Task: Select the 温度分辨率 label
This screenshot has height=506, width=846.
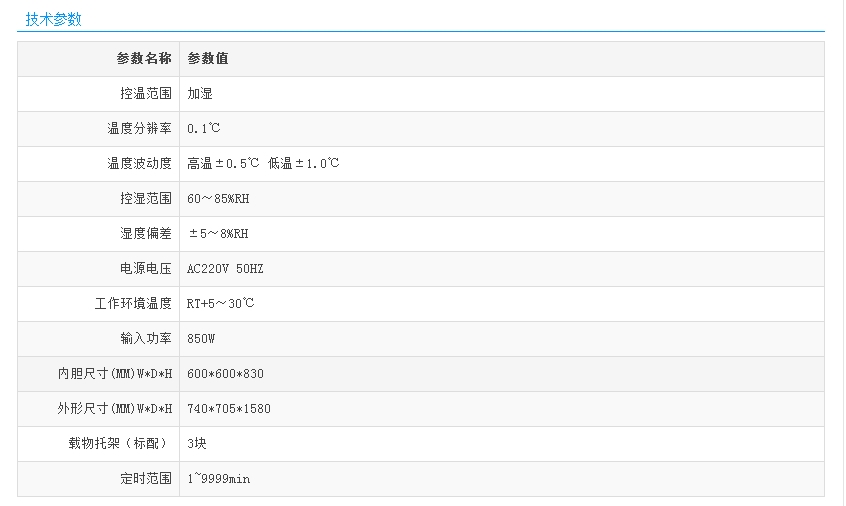Action: click(140, 129)
